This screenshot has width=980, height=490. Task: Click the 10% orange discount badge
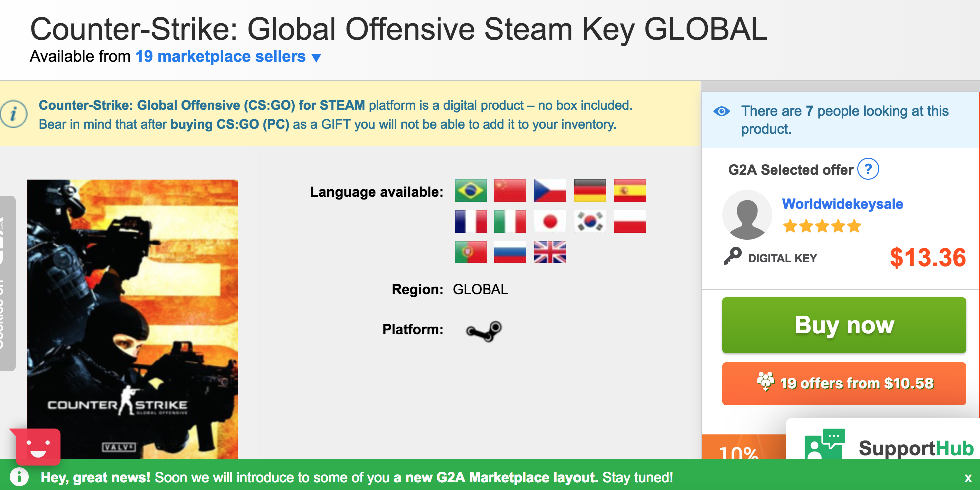(744, 447)
